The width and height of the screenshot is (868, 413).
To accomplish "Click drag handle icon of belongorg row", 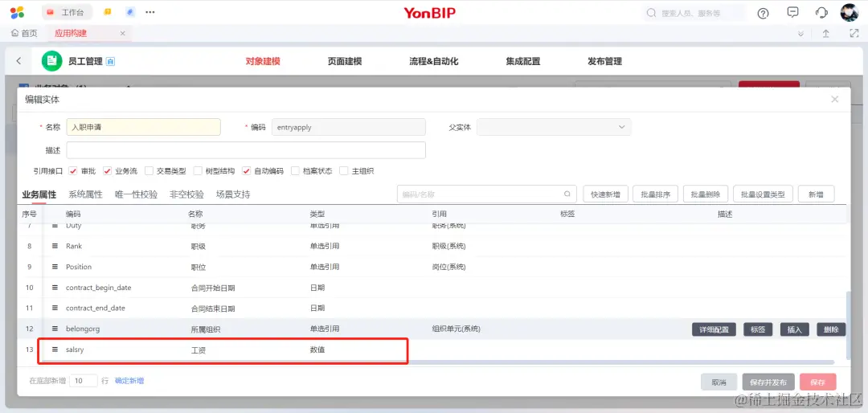I will click(x=55, y=329).
